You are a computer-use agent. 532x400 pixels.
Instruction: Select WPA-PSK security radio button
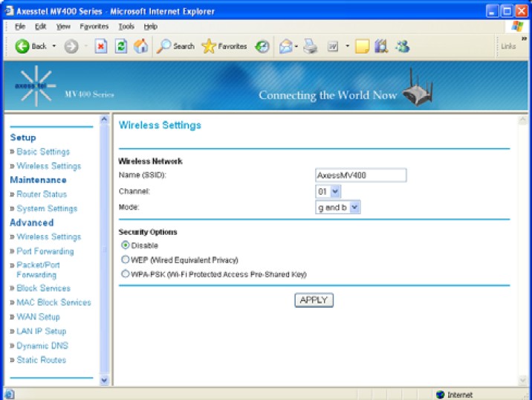[125, 274]
